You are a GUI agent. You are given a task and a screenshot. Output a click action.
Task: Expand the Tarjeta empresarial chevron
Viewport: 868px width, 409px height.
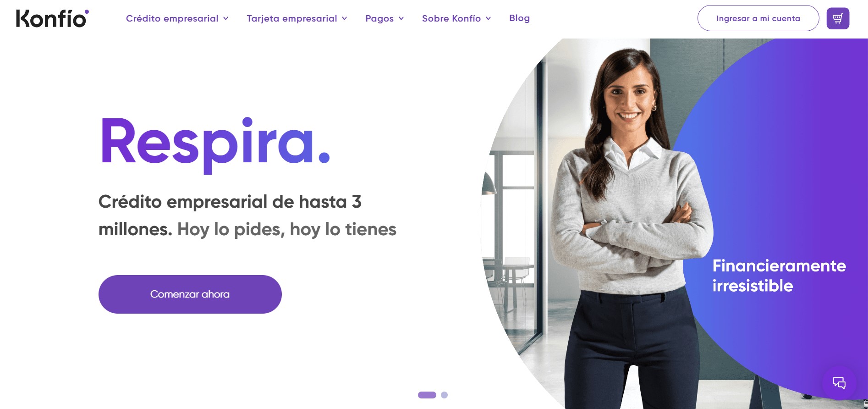[x=344, y=18]
